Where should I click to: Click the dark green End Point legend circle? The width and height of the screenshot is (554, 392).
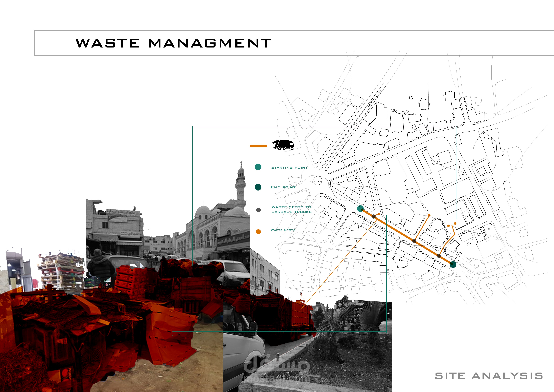pyautogui.click(x=258, y=187)
